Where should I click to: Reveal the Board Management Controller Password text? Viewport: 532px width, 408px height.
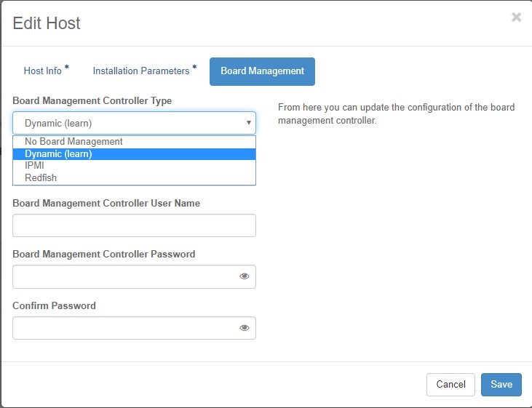click(245, 276)
